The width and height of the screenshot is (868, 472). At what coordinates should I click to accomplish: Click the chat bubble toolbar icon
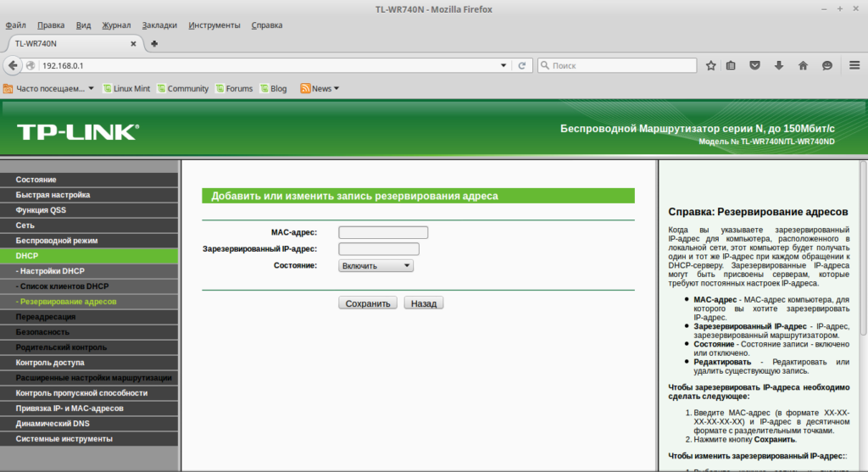[x=827, y=65]
